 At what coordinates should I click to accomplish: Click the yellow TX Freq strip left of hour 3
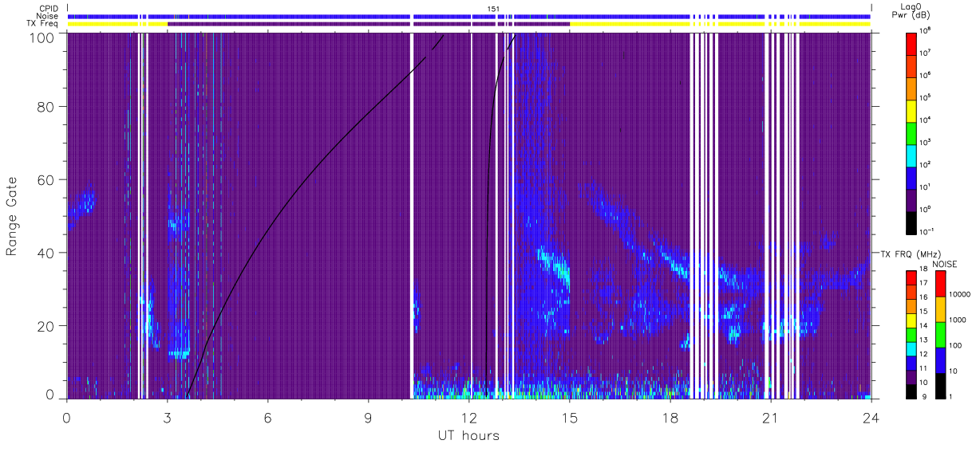coord(117,24)
